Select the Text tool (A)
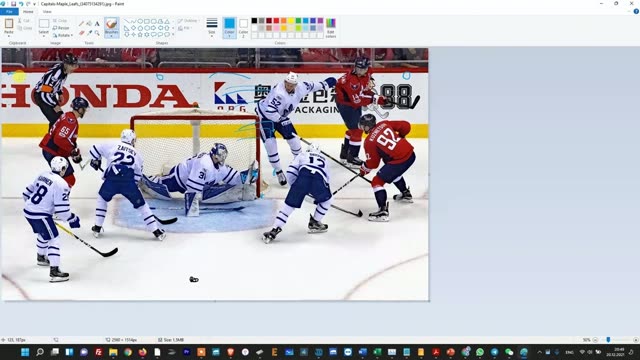The height and width of the screenshot is (360, 640). pyautogui.click(x=97, y=24)
